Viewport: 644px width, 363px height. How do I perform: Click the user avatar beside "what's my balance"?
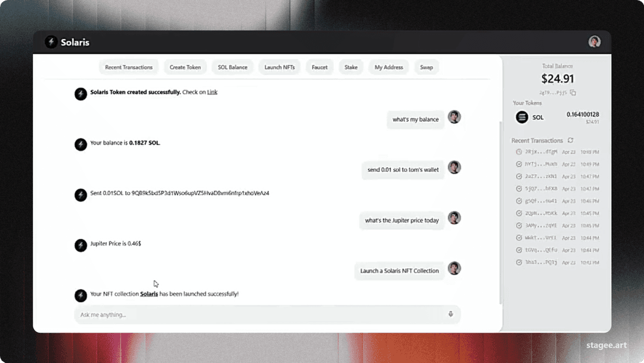click(454, 117)
